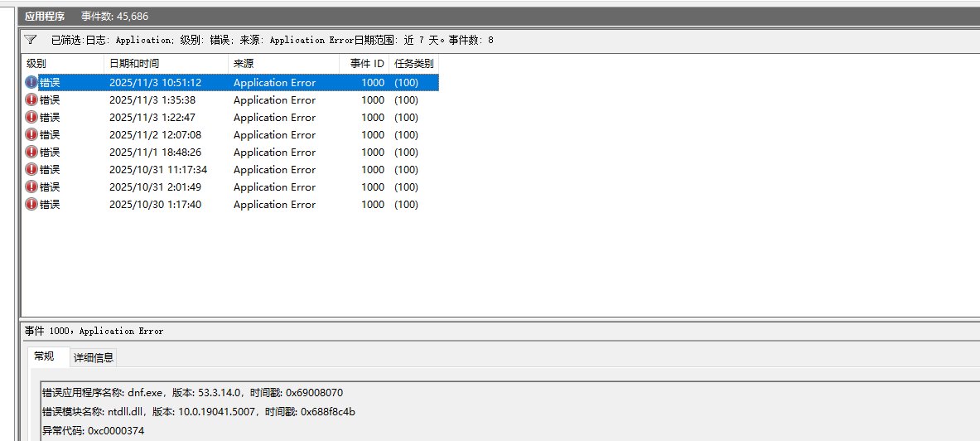Click the 事件 1000 details pane header
The width and height of the screenshot is (980, 441).
94,331
